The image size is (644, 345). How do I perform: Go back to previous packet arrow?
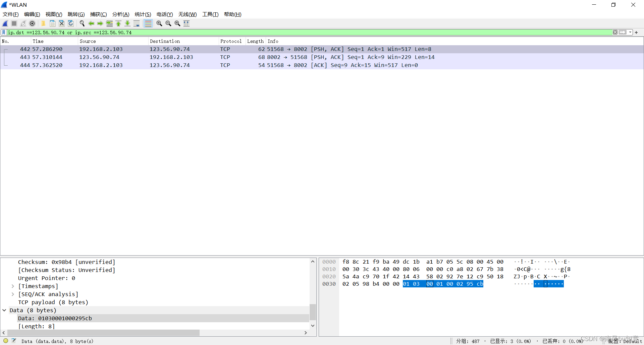91,23
